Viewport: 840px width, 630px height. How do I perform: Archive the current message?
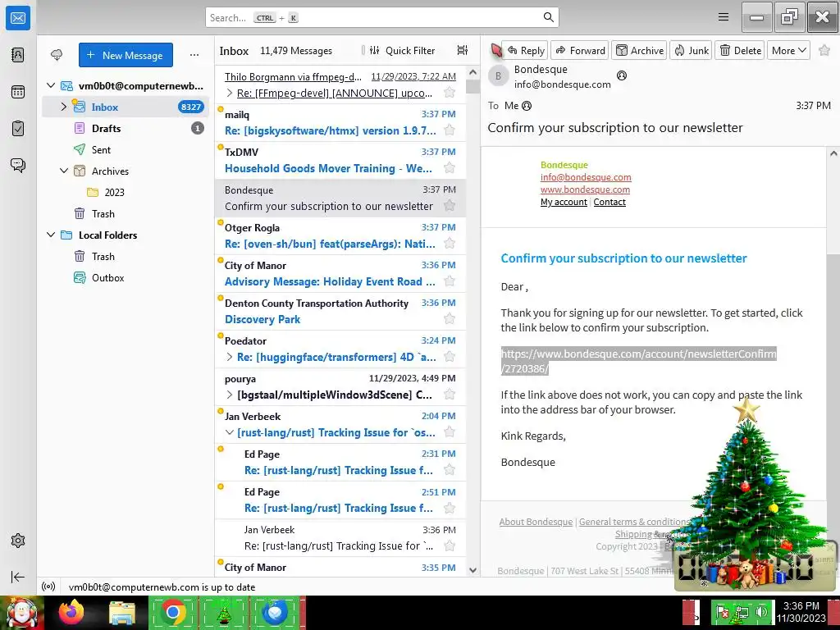click(639, 50)
